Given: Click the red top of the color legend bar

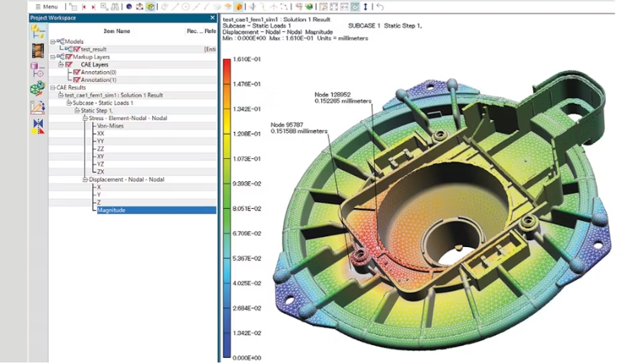Looking at the screenshot, I should [227, 63].
